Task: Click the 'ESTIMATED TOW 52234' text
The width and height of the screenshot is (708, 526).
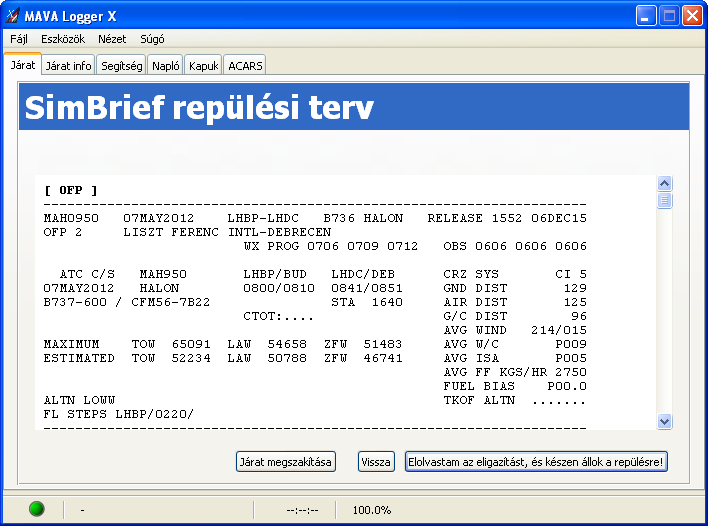Action: tap(127, 358)
